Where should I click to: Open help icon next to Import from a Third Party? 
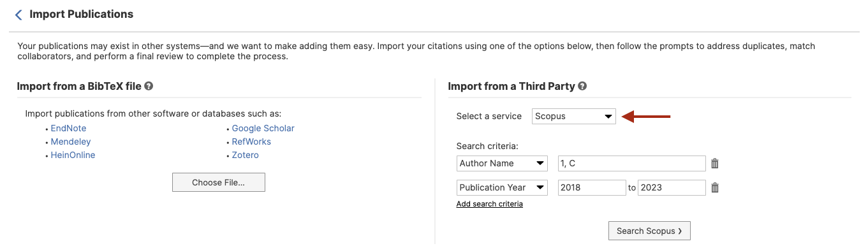(x=582, y=86)
